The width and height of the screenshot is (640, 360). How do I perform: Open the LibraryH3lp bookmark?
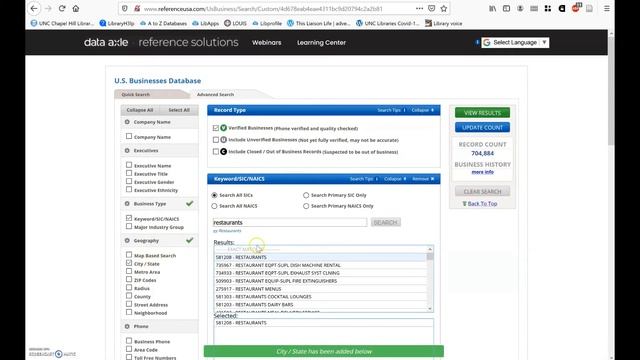(x=117, y=24)
